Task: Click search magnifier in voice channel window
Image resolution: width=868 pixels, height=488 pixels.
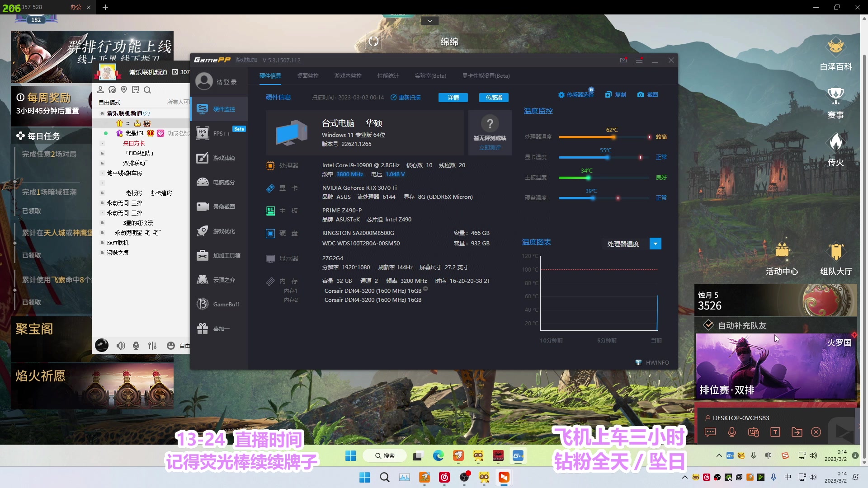Action: 147,90
